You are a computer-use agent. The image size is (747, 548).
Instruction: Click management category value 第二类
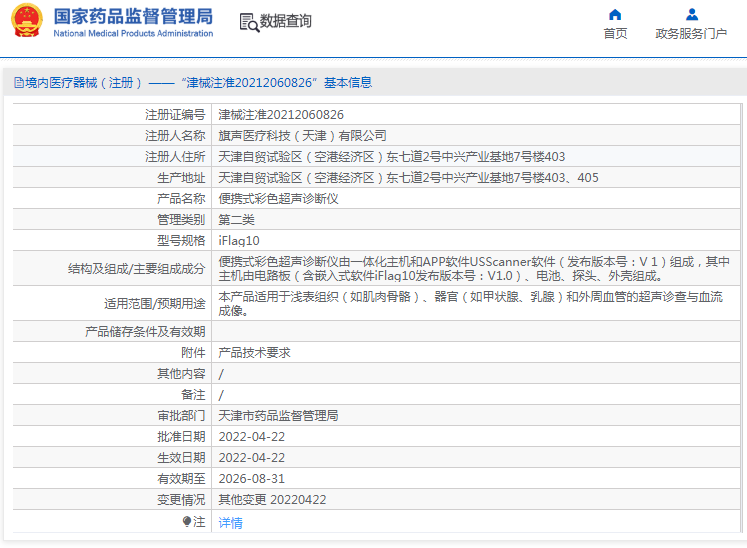pyautogui.click(x=236, y=220)
